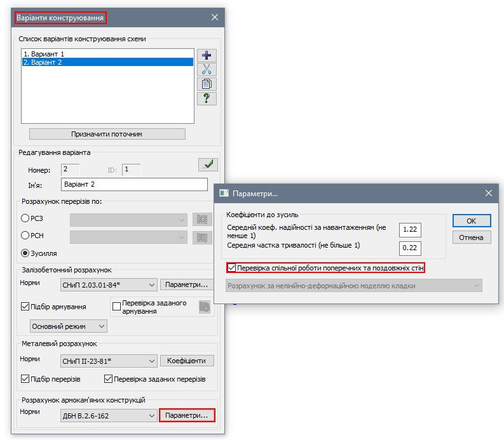
Task: Select 1. Вариант 1 in the list
Action: pyautogui.click(x=43, y=54)
